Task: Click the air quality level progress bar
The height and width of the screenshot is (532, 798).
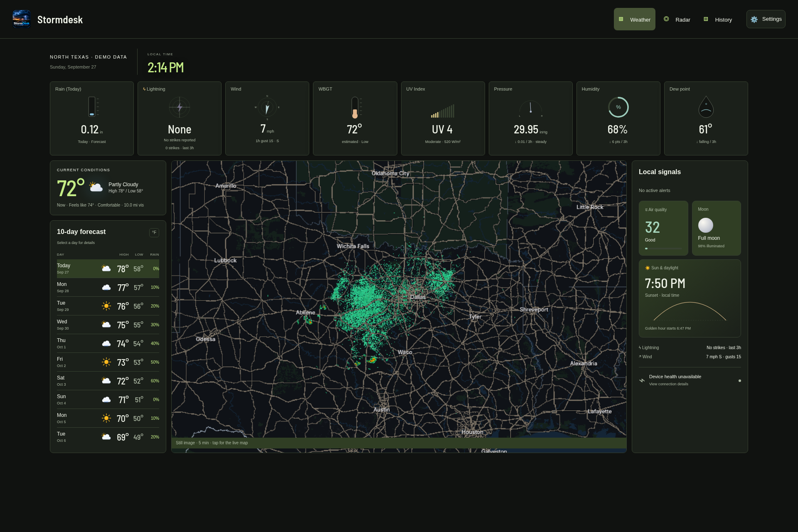Action: [663, 249]
